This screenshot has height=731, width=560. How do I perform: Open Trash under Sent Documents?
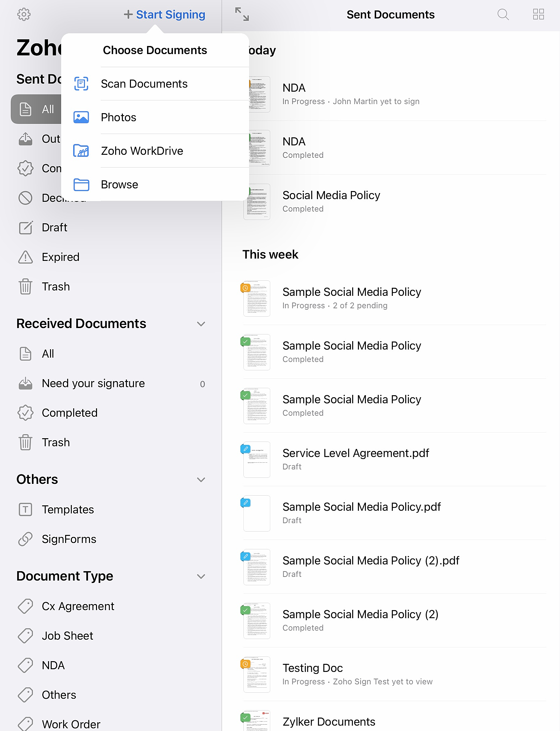coord(111,286)
